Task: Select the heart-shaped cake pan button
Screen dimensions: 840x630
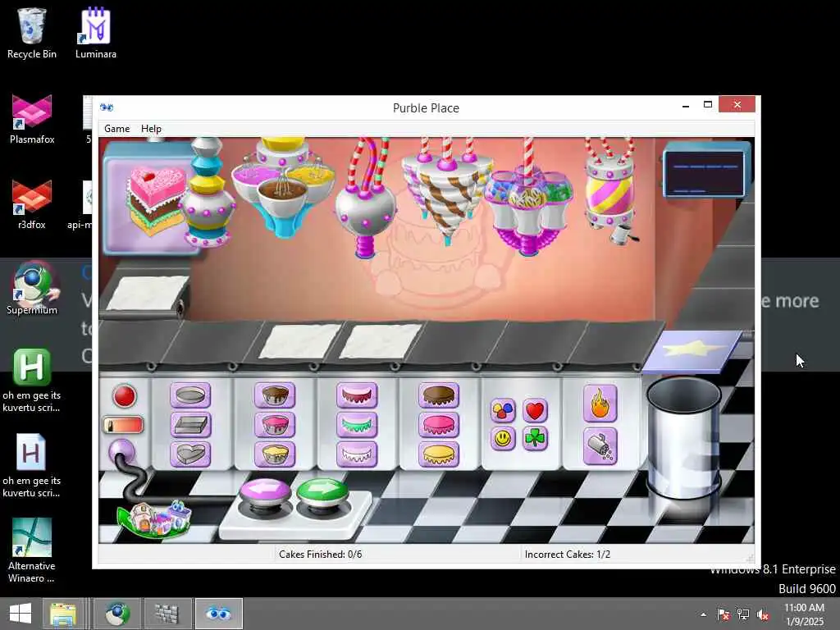Action: pyautogui.click(x=190, y=454)
